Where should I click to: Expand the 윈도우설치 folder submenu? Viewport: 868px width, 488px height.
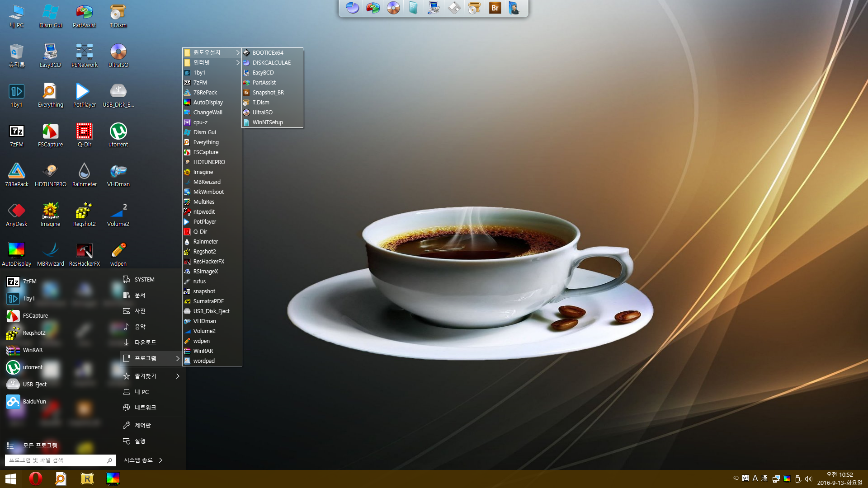212,53
